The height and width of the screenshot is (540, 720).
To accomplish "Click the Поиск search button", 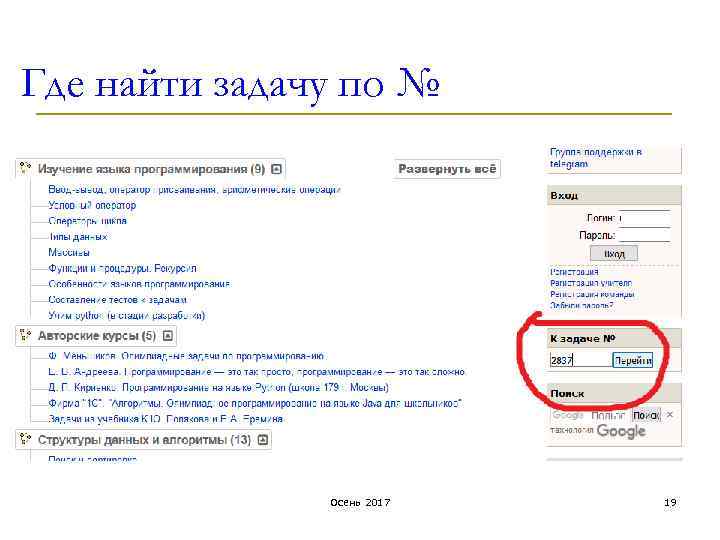I will coord(646,415).
